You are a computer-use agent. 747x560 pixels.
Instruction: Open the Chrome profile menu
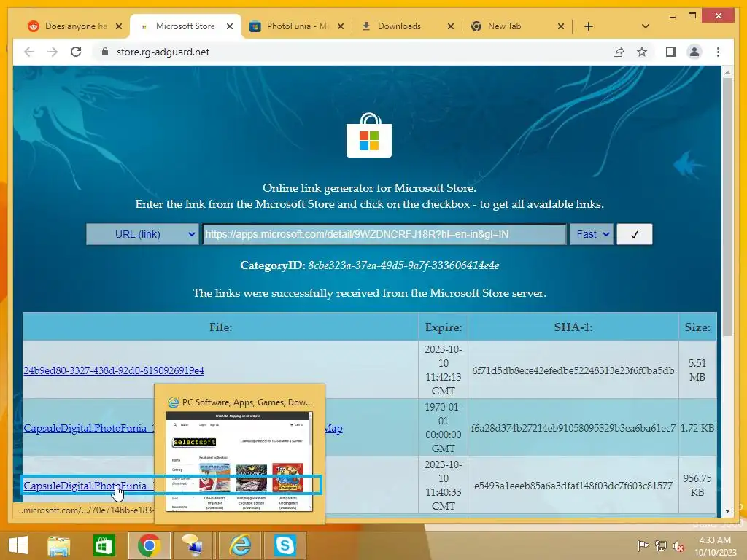click(x=694, y=52)
